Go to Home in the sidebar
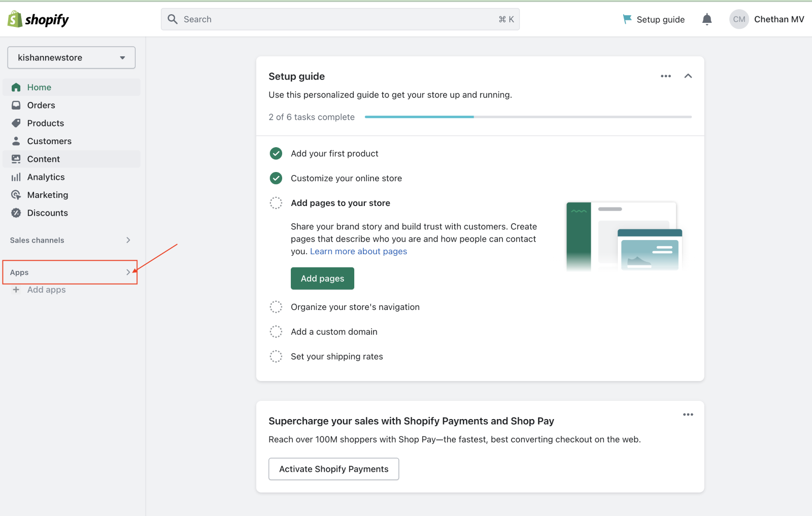Screen dimensions: 812x516 (72, 87)
